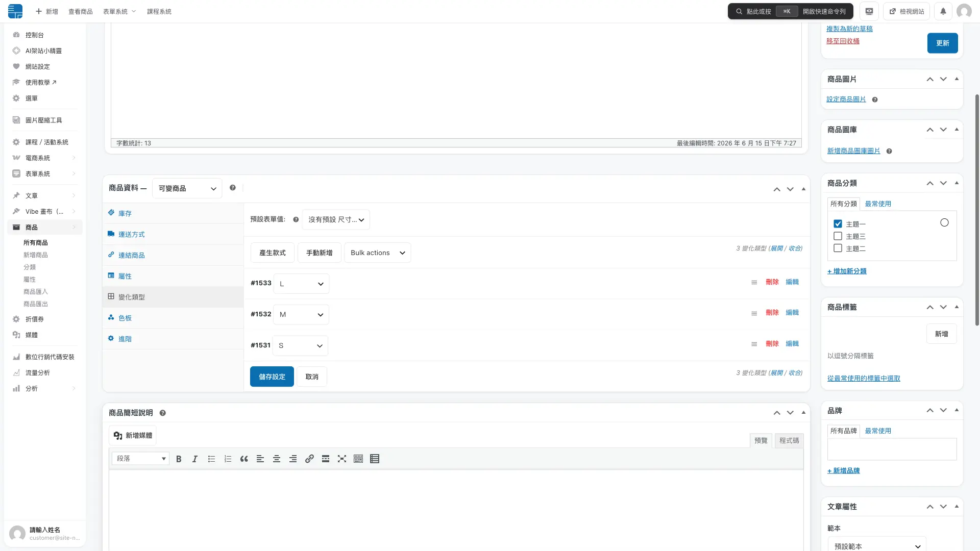
Task: Open the 段落 paragraph format dropdown
Action: tap(141, 458)
